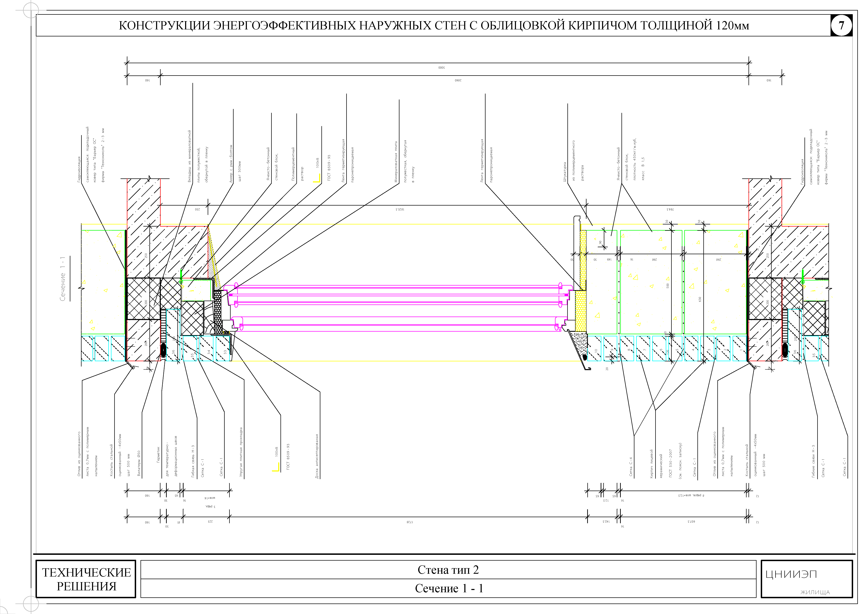Viewport: 868px width, 614px height.
Task: Click the label Гибкая связь Н-3
Action: pyautogui.click(x=193, y=461)
